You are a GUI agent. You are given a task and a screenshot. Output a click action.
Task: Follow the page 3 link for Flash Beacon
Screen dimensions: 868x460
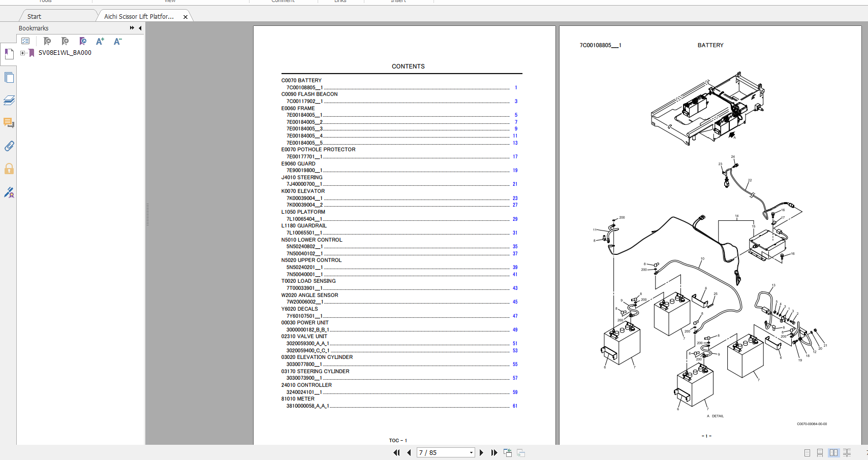click(x=516, y=102)
